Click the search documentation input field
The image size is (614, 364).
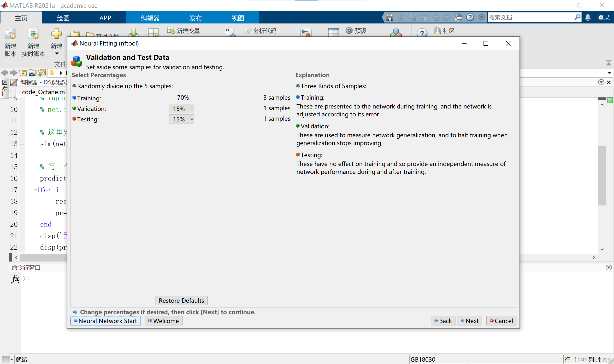531,17
